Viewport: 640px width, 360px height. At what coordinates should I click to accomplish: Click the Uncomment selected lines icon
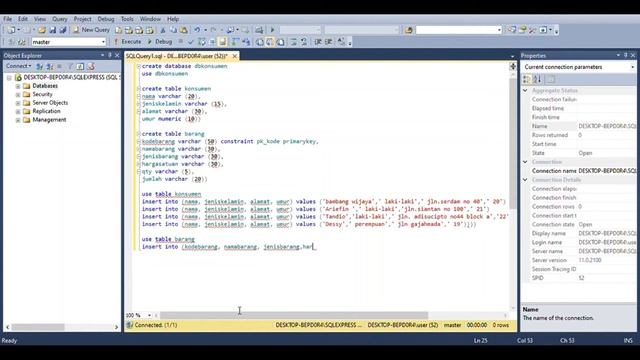[304, 42]
